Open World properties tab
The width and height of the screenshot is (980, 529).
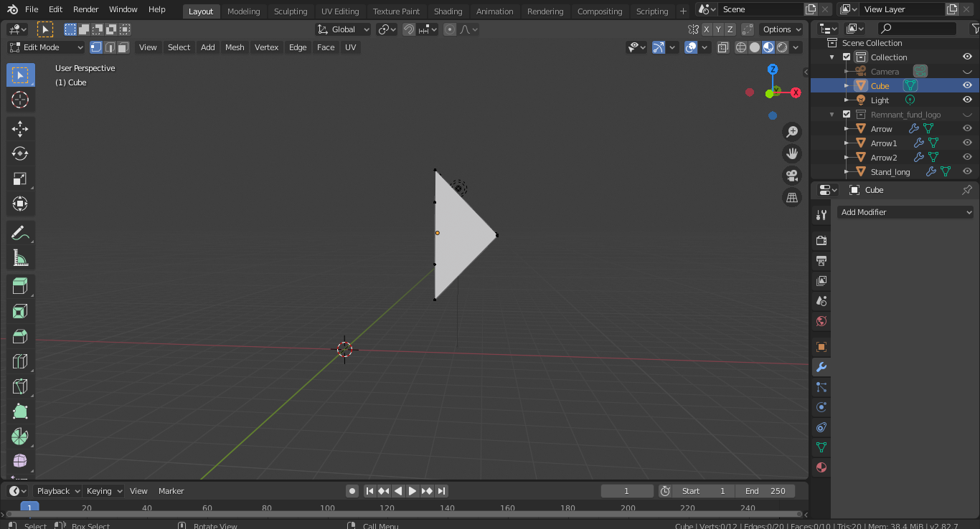tap(821, 321)
